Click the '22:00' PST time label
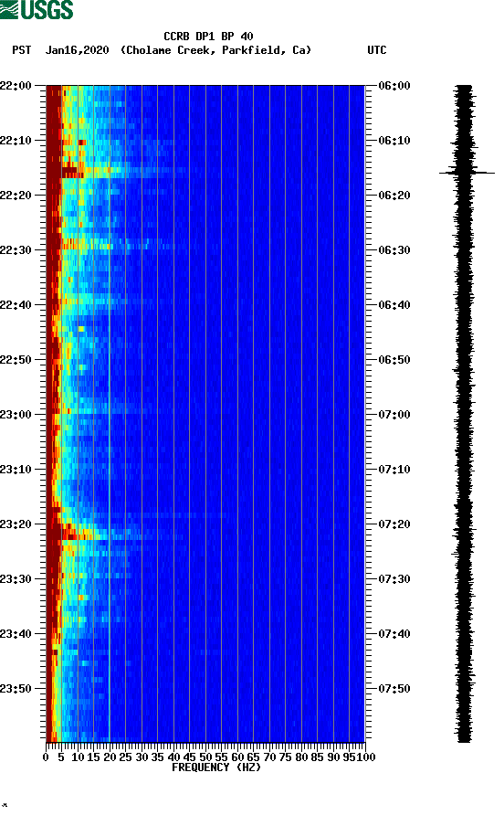This screenshot has width=504, height=815. click(x=16, y=85)
